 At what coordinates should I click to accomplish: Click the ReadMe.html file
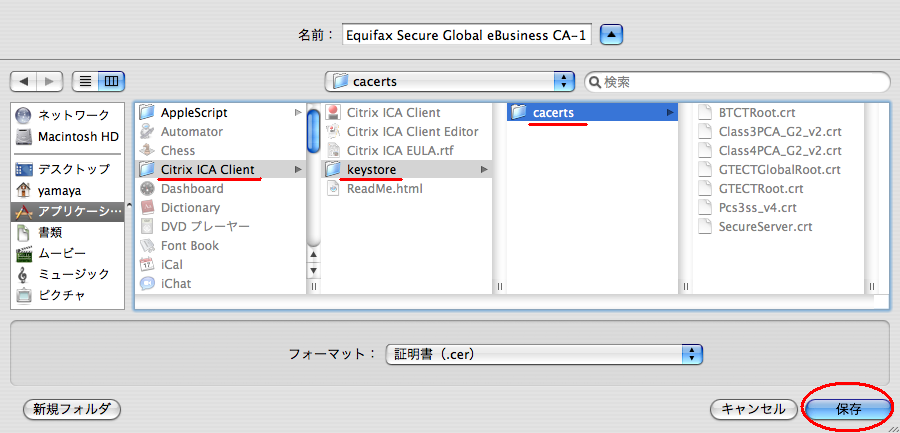tap(406, 188)
